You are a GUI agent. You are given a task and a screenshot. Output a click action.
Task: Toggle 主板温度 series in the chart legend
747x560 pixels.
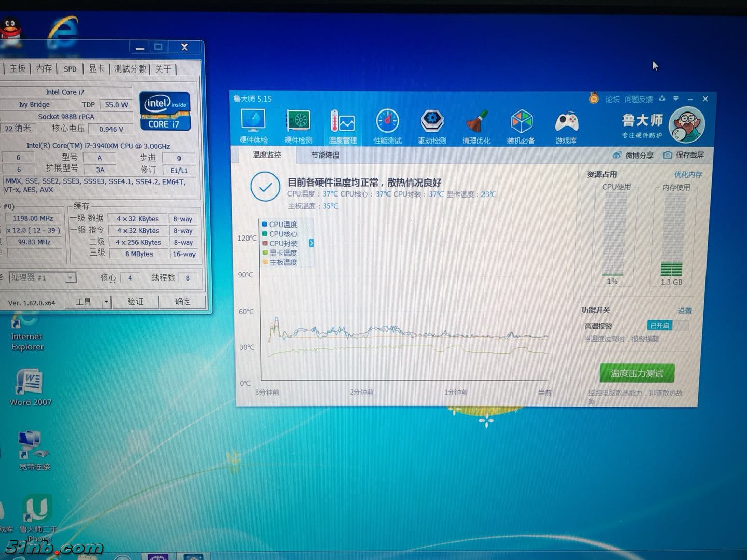280,262
